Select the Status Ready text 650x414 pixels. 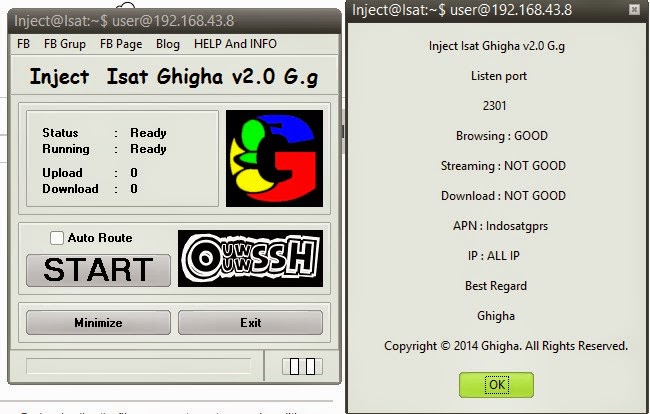point(148,133)
